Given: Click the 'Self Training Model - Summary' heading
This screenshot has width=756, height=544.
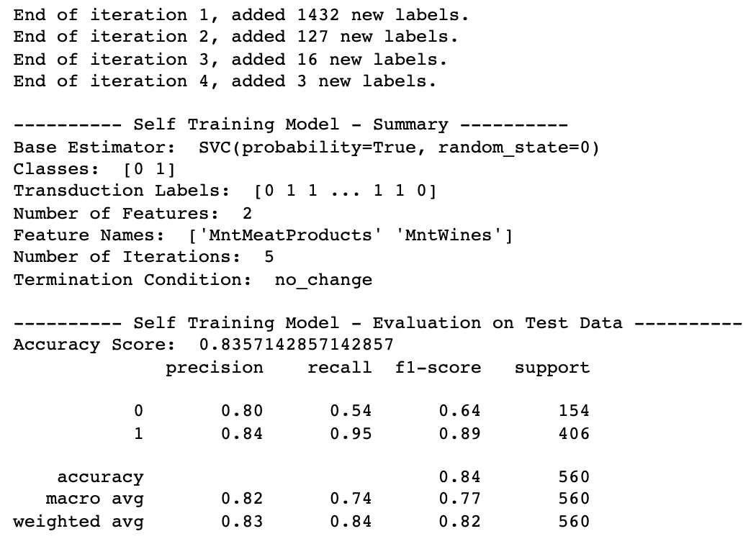Looking at the screenshot, I should click(290, 124).
